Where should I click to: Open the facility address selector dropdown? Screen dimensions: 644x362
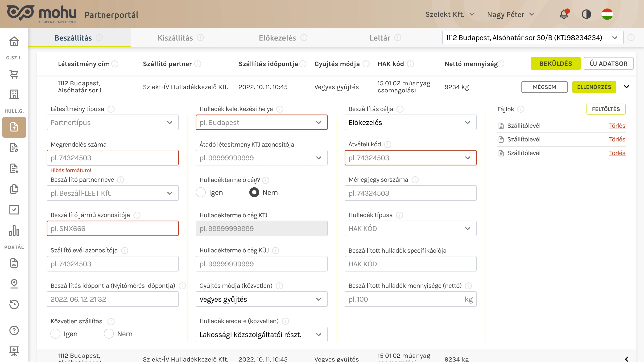(x=533, y=38)
